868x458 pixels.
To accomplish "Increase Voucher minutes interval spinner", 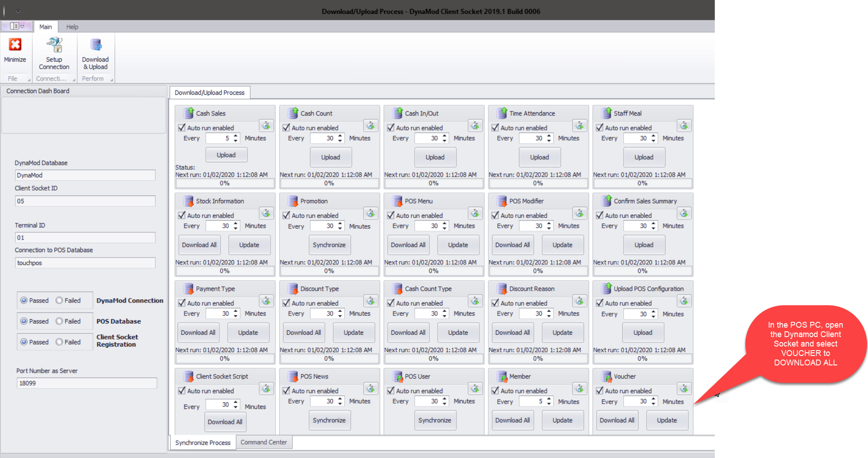I will 653,399.
